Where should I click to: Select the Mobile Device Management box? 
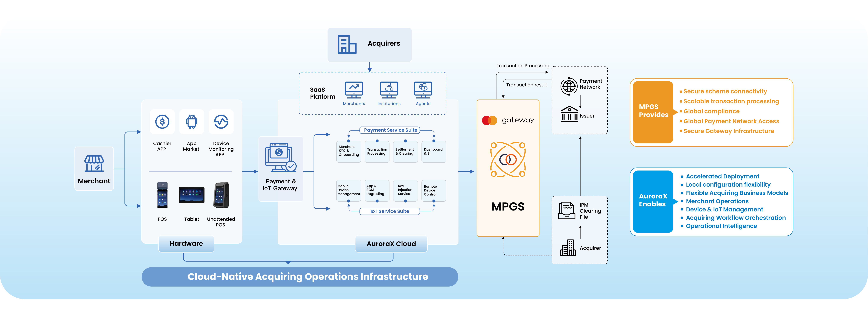tap(349, 191)
